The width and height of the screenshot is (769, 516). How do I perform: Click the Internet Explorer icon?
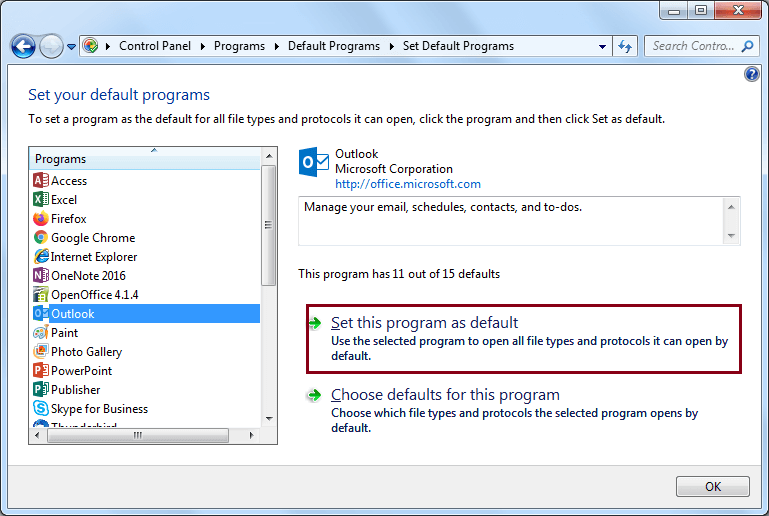click(41, 257)
